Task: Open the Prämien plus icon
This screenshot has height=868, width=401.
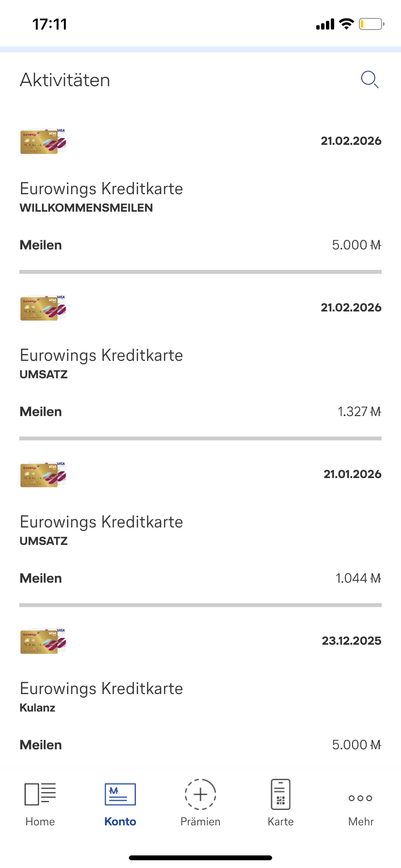Action: pos(200,795)
